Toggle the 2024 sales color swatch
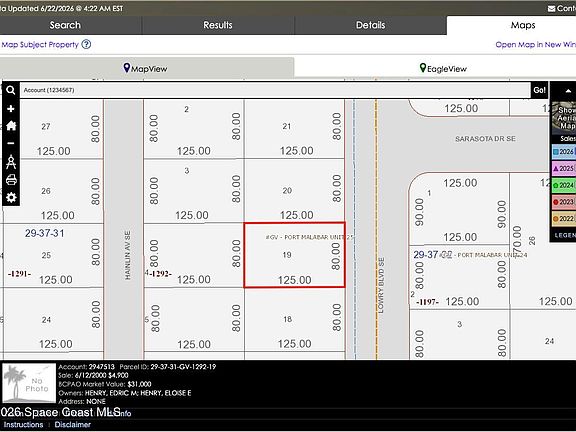 pos(564,185)
